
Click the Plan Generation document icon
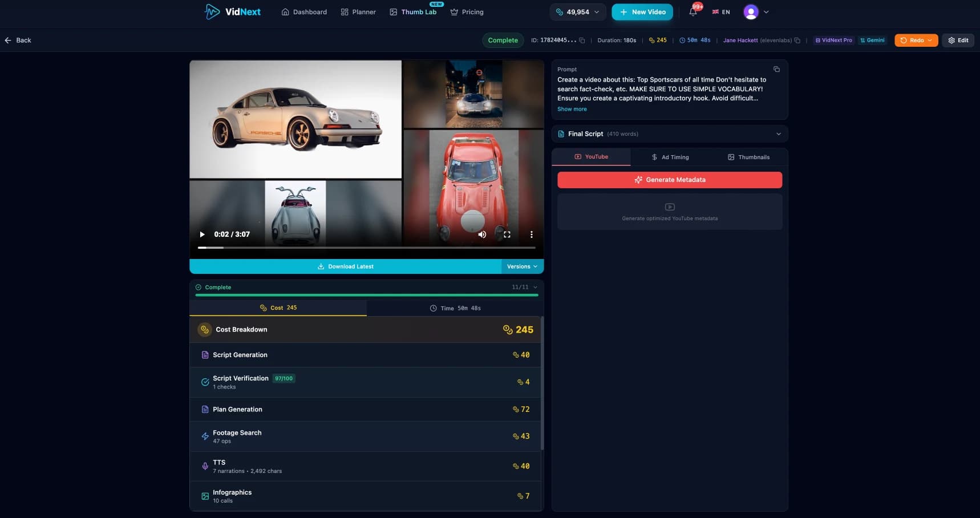[205, 410]
